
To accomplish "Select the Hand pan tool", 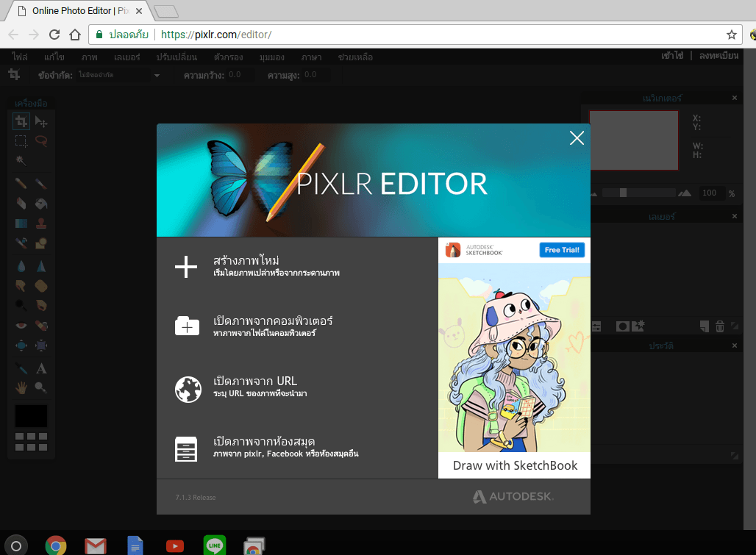I will (x=21, y=387).
